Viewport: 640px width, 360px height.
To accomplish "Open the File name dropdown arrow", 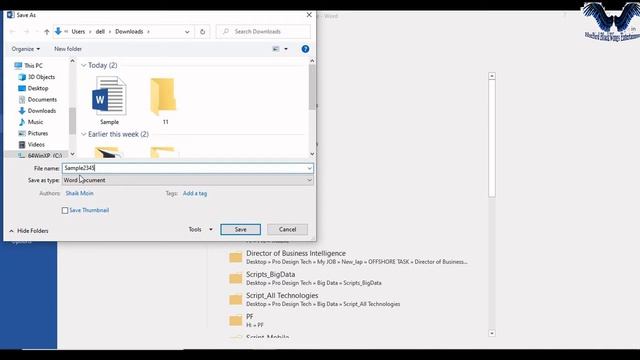I will (309, 168).
